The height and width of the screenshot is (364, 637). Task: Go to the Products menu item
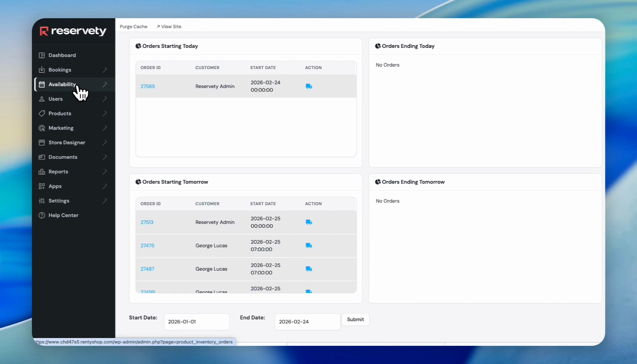click(x=74, y=113)
